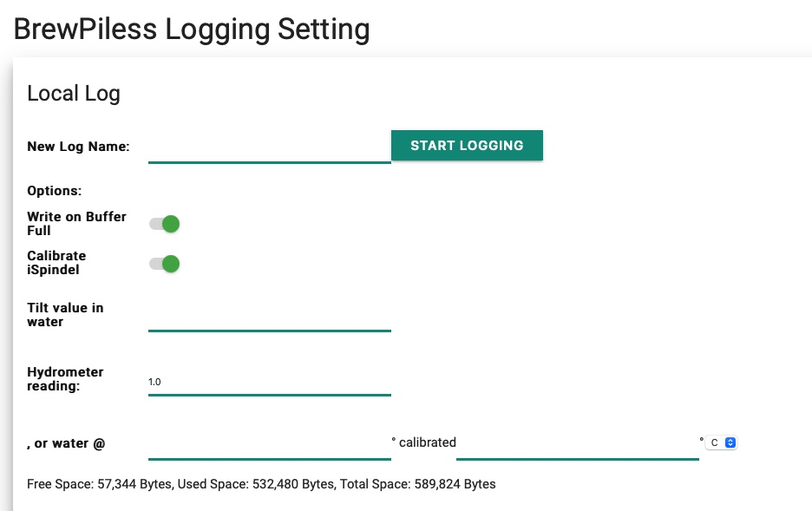Click the BrewPiless Logging Setting page title

click(191, 29)
